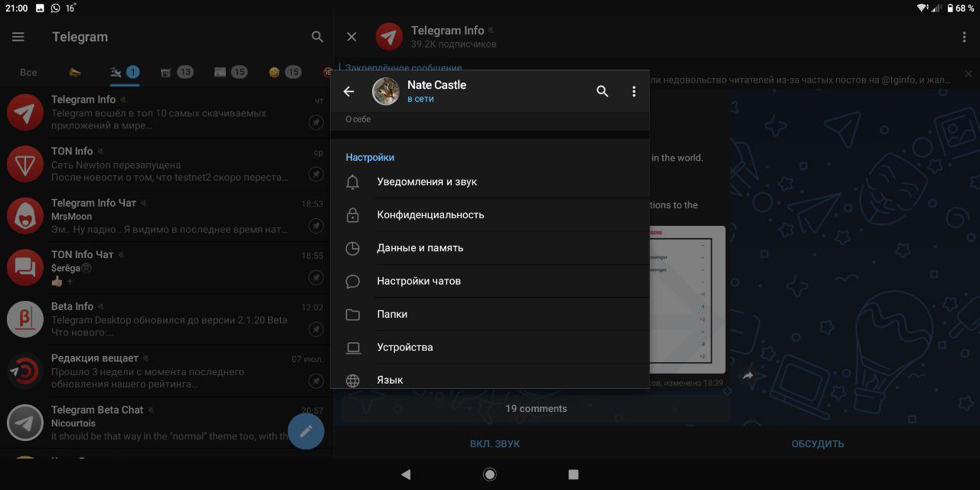Image resolution: width=980 pixels, height=490 pixels.
Task: Open 'Язык' language settings
Action: [x=490, y=376]
